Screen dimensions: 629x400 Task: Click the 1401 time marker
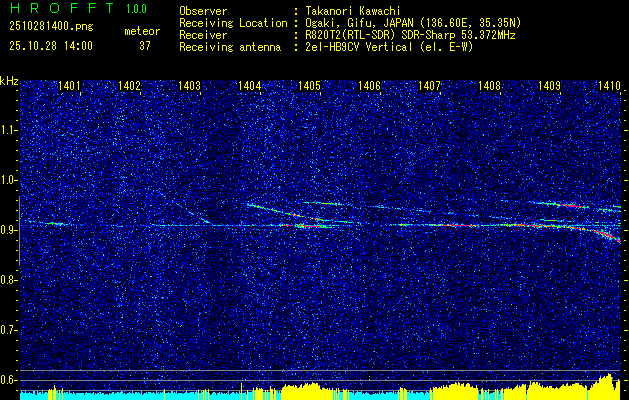click(x=69, y=85)
